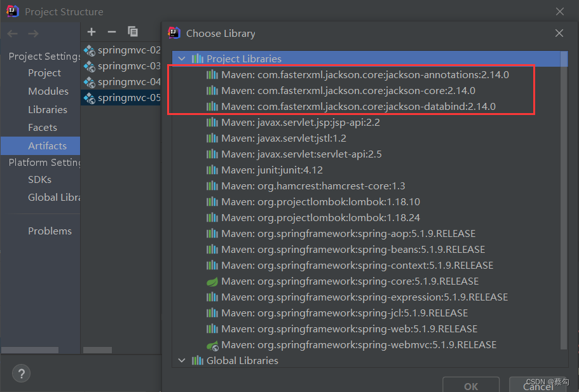The width and height of the screenshot is (579, 392).
Task: Click the Spring leaf icon beside spring-webmvc library
Action: [x=212, y=344]
